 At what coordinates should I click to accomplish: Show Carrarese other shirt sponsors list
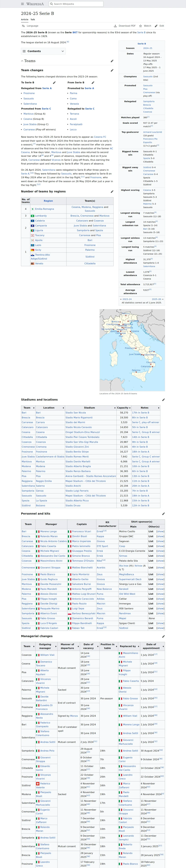click(160, 541)
